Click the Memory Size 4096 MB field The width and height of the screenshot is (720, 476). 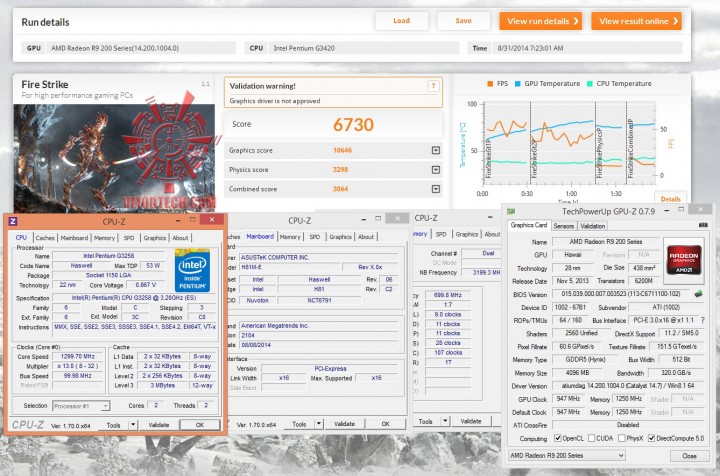click(577, 373)
